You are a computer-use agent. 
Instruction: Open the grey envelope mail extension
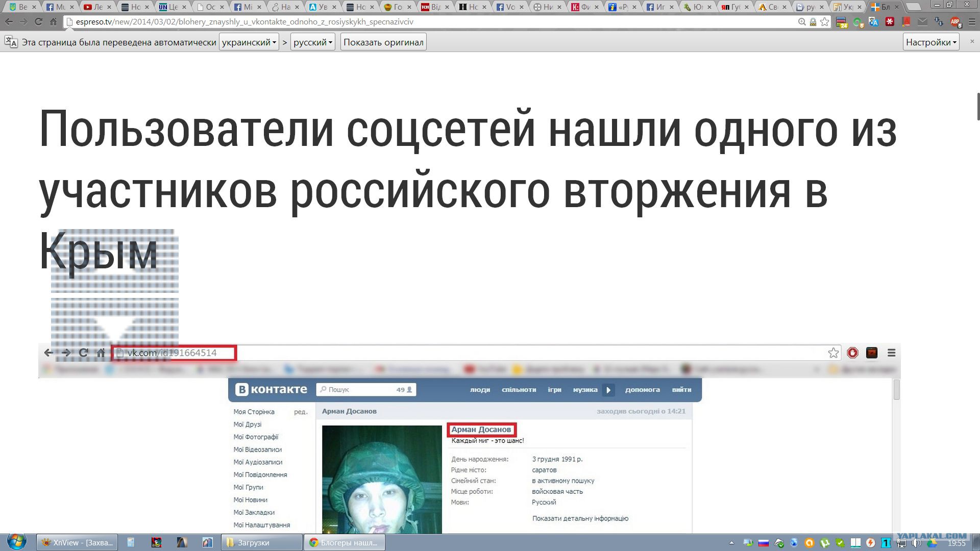click(x=922, y=22)
